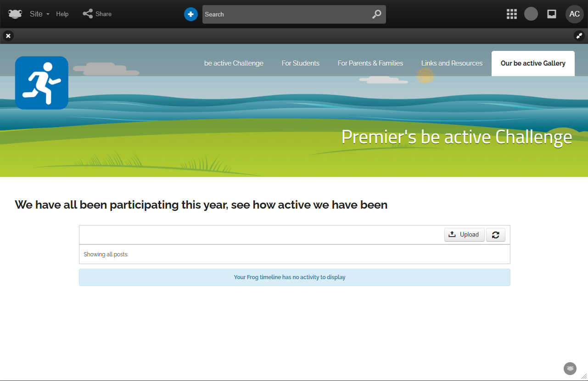Switch to the For Students tab
This screenshot has width=588, height=381.
point(300,63)
